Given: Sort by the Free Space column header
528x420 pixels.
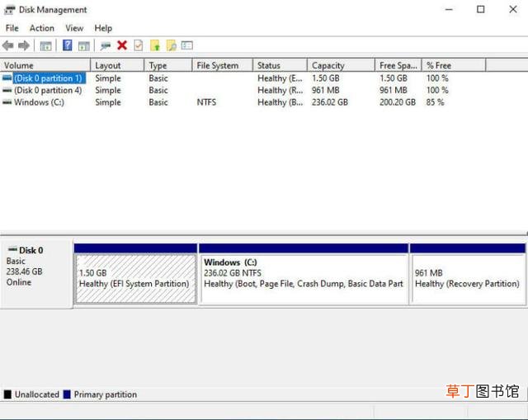Looking at the screenshot, I should point(398,65).
